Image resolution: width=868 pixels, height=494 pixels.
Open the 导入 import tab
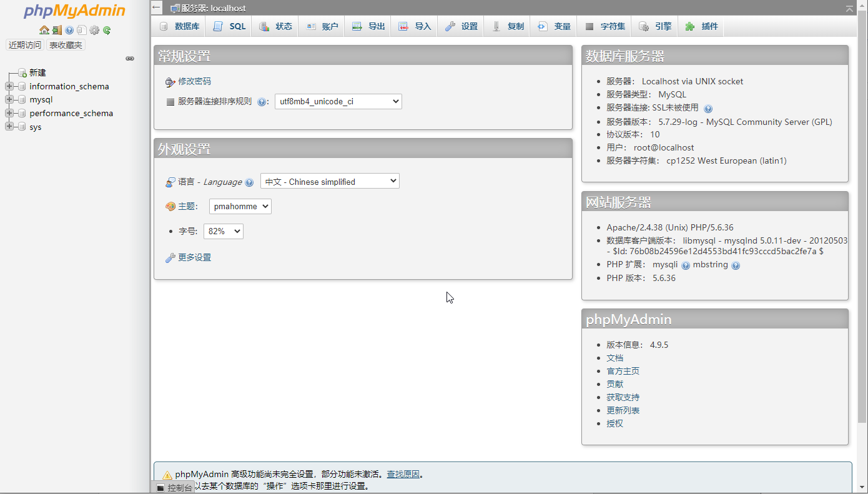tap(415, 26)
